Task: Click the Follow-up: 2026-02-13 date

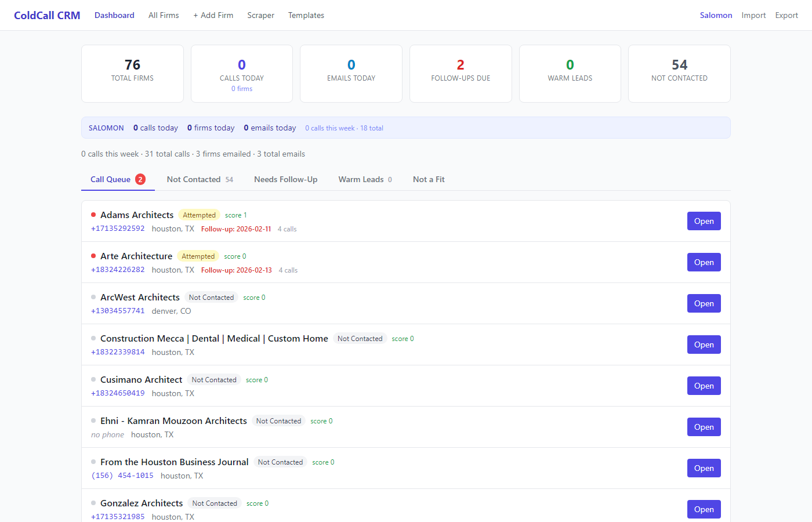Action: click(x=237, y=270)
